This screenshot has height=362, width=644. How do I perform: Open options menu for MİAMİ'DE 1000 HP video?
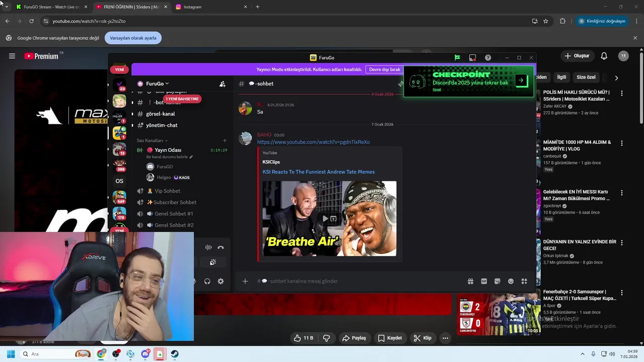pos(622,143)
